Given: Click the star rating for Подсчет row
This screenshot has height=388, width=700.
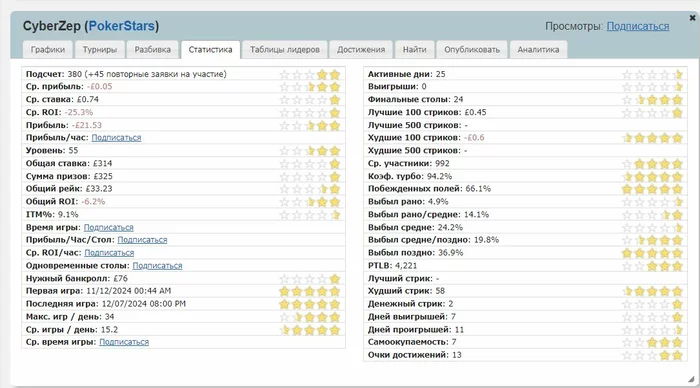Looking at the screenshot, I should pos(310,75).
